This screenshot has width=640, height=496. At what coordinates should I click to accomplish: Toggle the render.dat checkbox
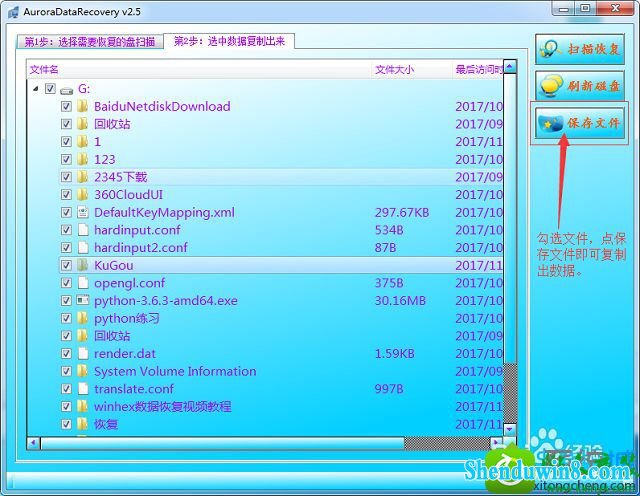66,354
